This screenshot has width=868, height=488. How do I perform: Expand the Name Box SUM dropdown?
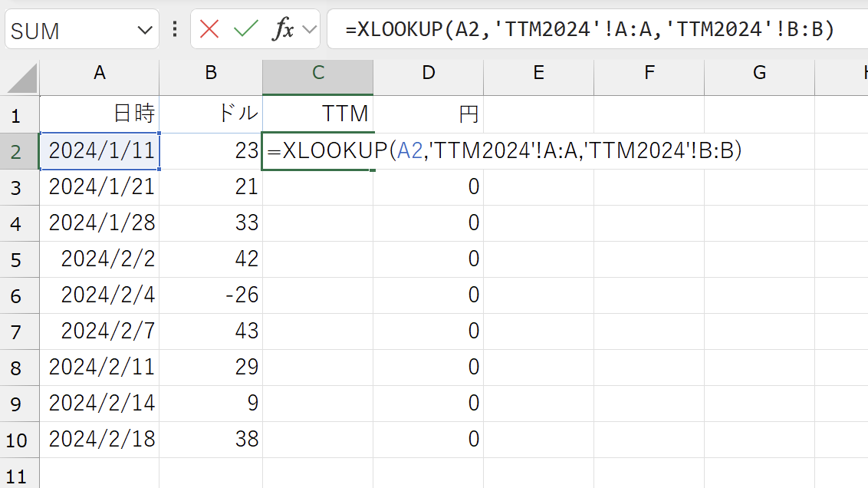[x=145, y=31]
